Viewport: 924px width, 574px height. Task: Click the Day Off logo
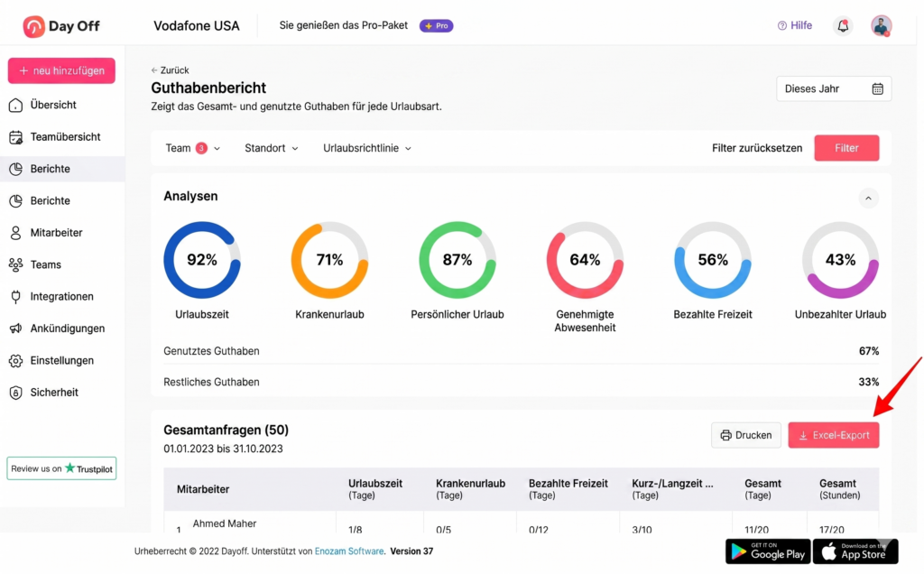click(61, 26)
